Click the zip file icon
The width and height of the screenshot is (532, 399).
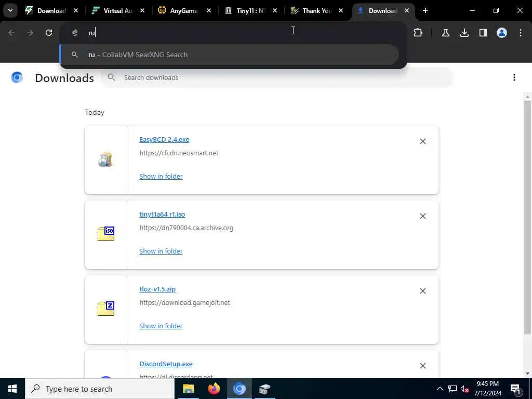point(106,309)
